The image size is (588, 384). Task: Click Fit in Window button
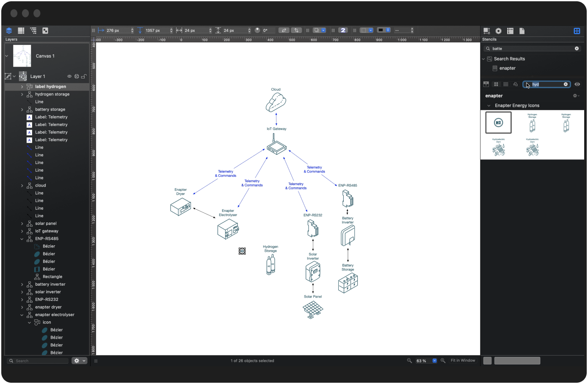point(463,361)
